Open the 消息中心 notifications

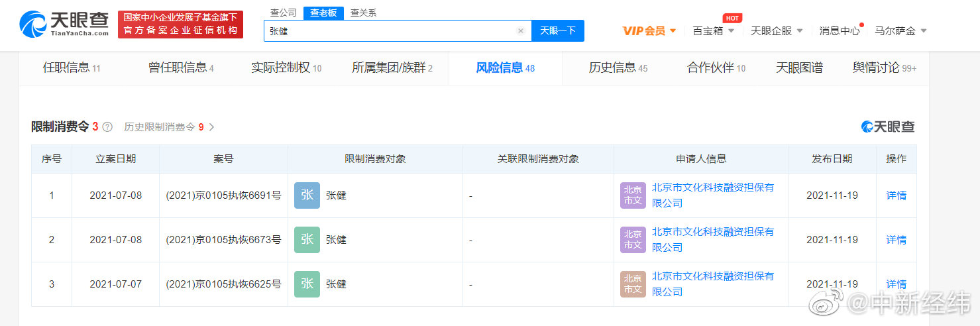(840, 30)
